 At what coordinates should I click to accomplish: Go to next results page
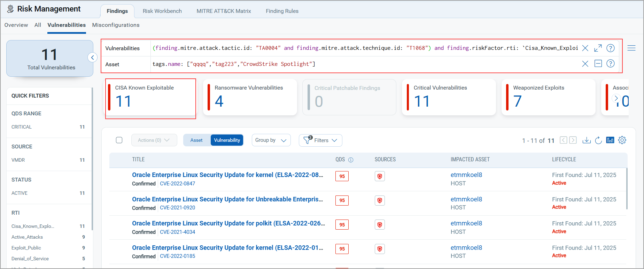point(573,140)
